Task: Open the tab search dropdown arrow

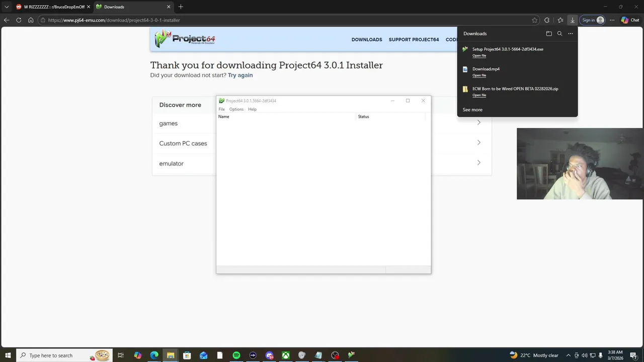Action: pos(7,7)
